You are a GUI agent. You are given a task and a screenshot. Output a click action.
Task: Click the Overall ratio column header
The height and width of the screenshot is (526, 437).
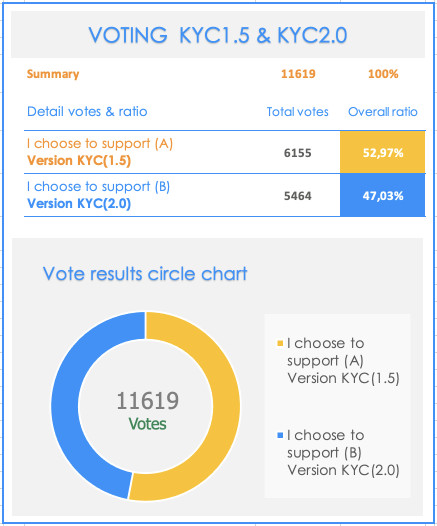point(383,112)
